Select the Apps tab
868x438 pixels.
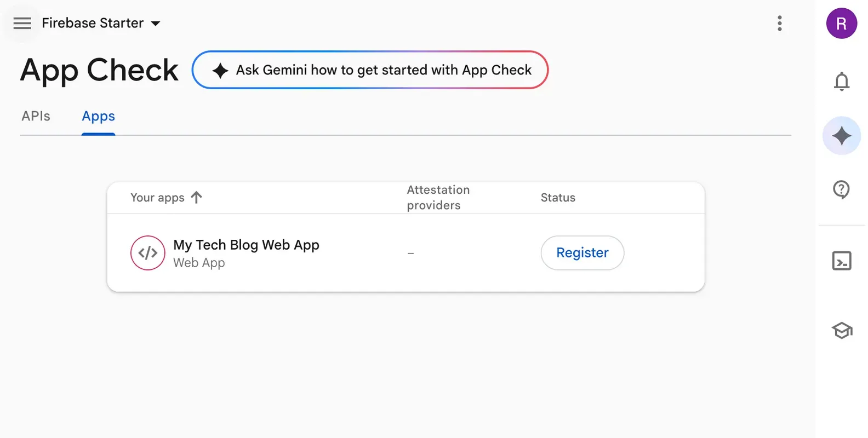98,116
